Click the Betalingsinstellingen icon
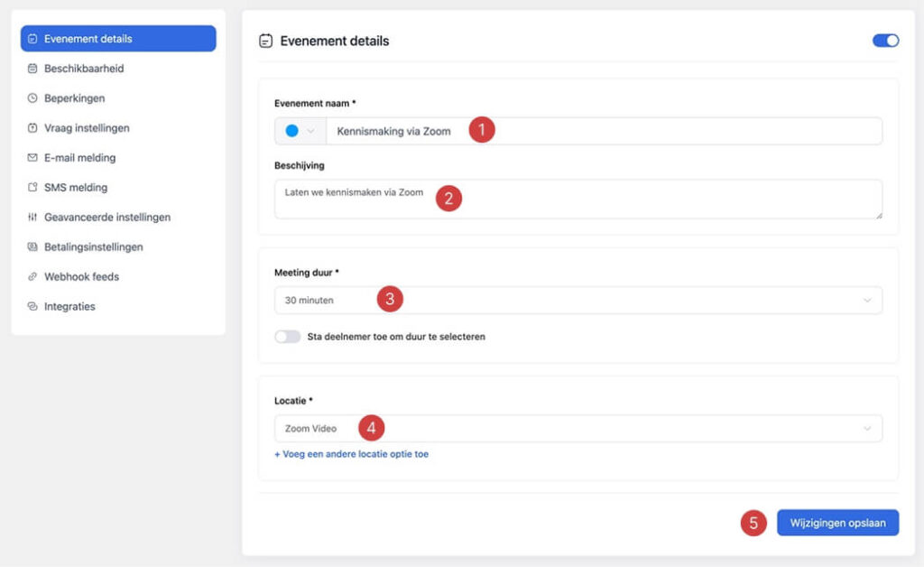This screenshot has height=567, width=924. pyautogui.click(x=32, y=247)
